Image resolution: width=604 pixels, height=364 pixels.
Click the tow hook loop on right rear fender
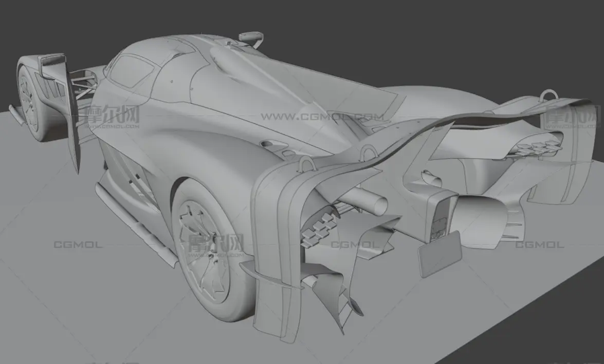[x=550, y=96]
